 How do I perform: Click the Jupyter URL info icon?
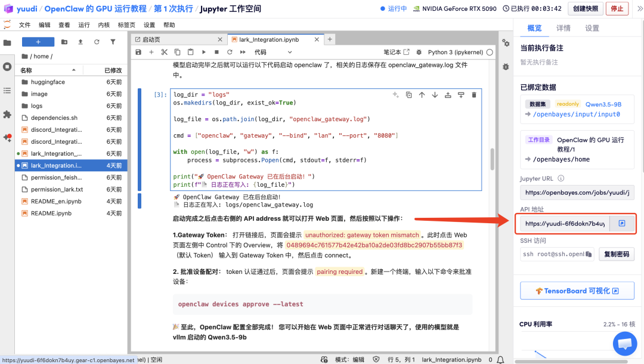[561, 178]
